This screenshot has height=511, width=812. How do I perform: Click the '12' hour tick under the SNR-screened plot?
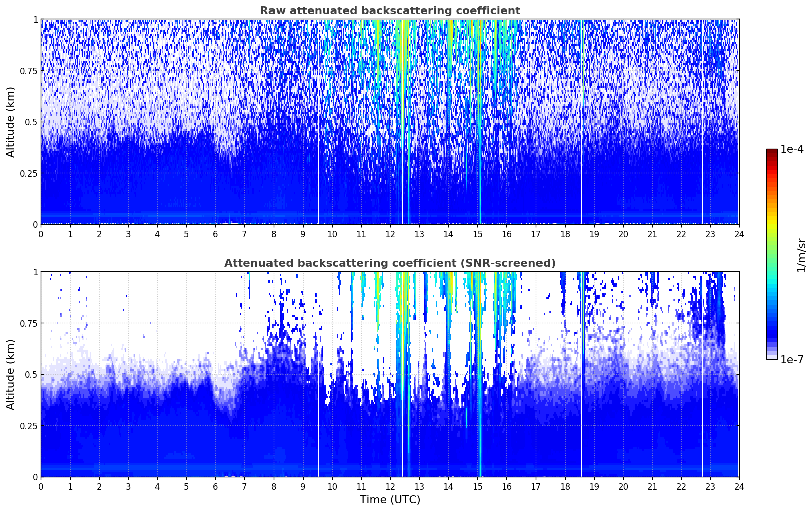(390, 486)
